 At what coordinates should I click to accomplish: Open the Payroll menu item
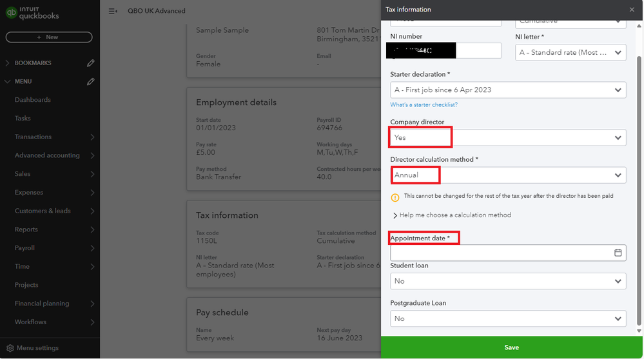(x=26, y=248)
